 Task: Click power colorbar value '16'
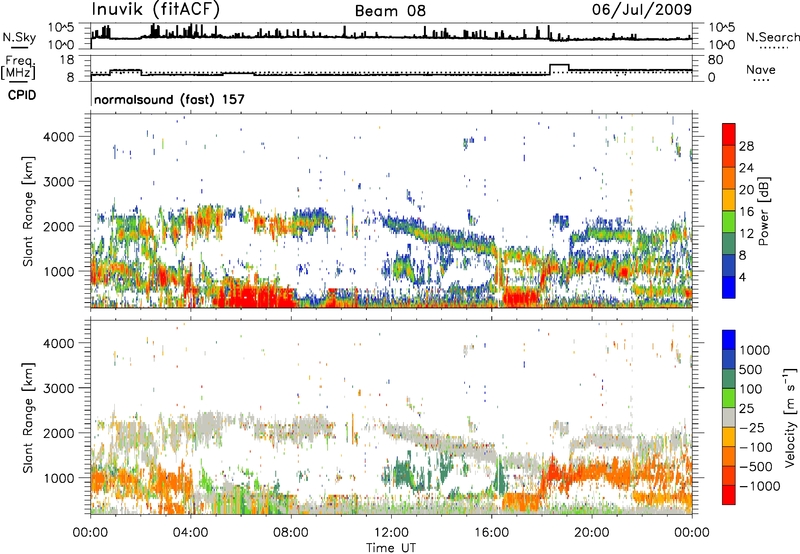pyautogui.click(x=746, y=212)
